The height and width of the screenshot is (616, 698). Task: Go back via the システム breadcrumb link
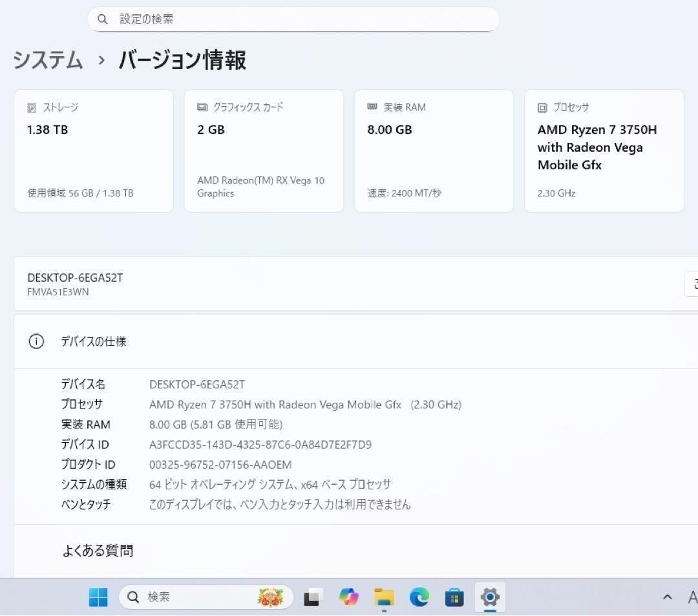(47, 59)
